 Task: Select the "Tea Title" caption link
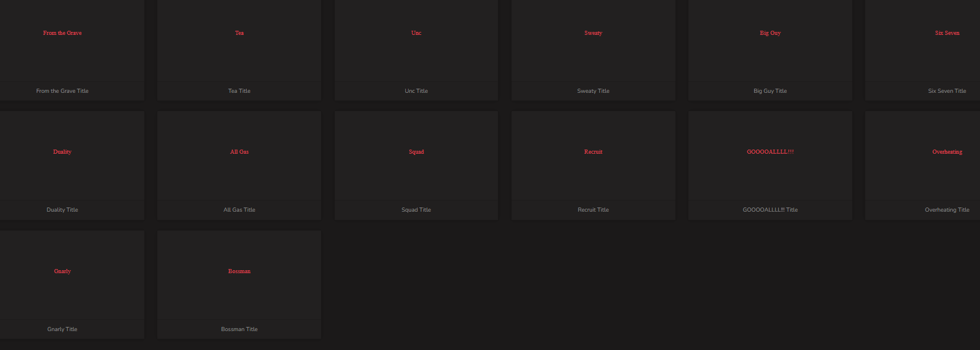[x=240, y=91]
